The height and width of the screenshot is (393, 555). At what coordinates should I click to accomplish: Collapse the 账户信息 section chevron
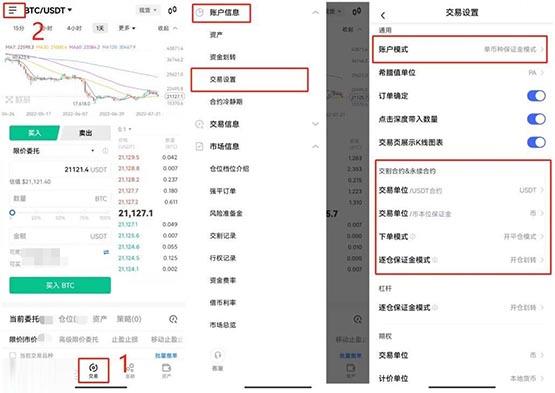(315, 13)
